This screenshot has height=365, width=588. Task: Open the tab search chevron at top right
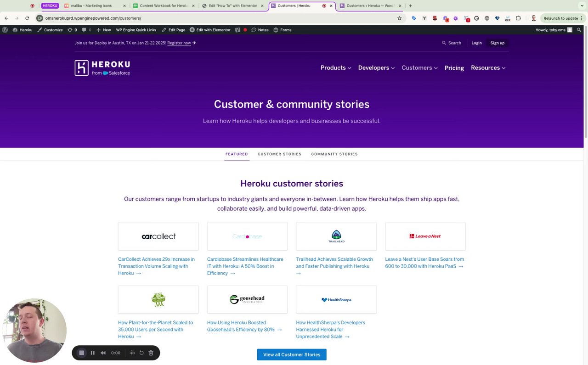582,6
